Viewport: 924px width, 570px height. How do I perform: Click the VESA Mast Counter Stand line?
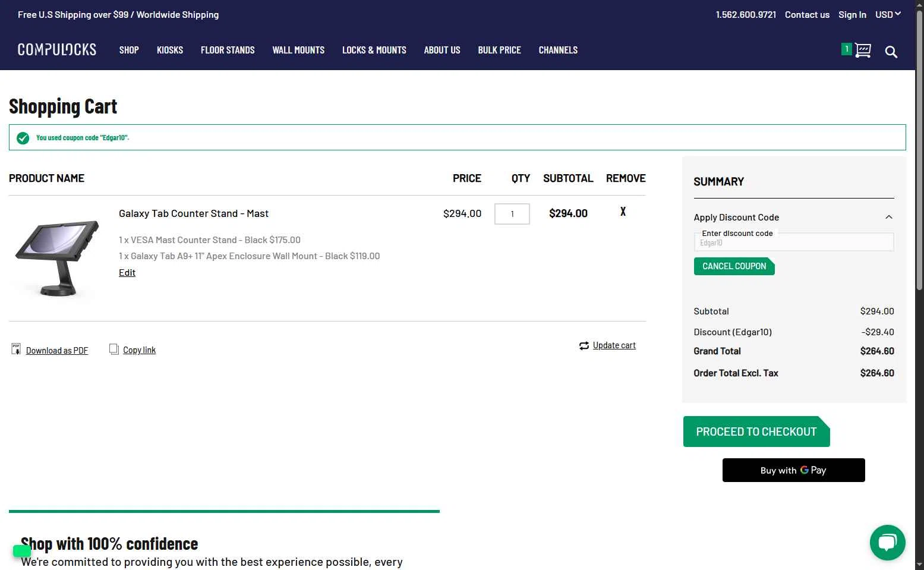coord(210,240)
